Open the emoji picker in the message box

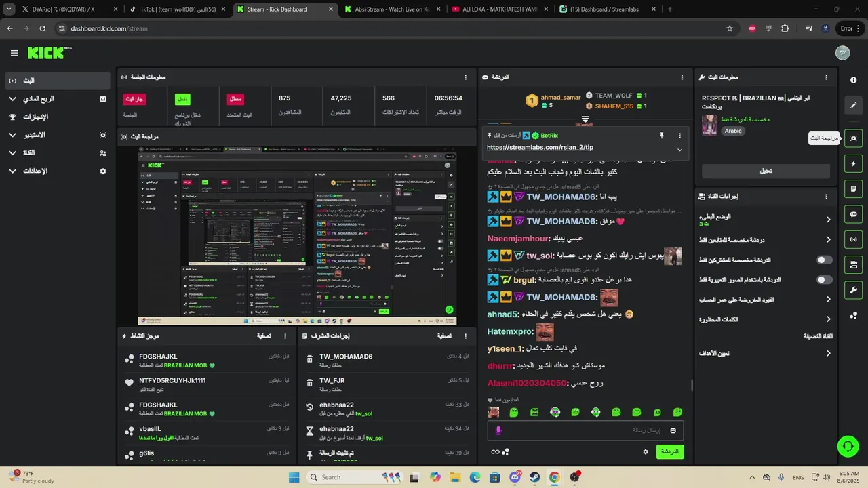(x=673, y=430)
